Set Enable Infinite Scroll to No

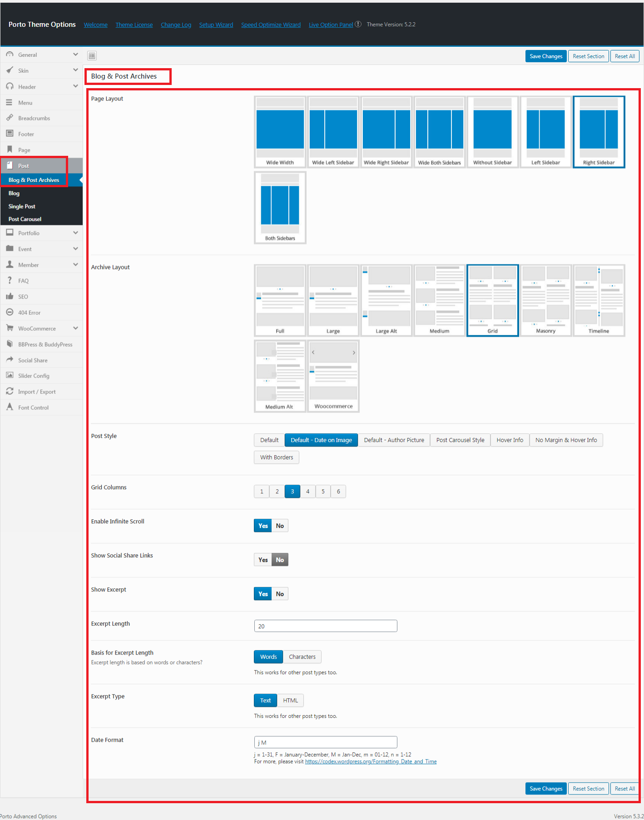click(x=280, y=526)
